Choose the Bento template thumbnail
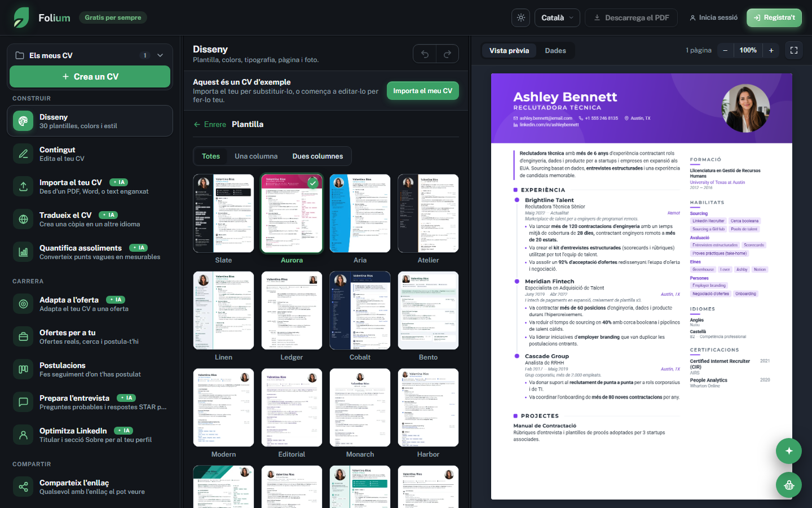812x508 pixels. tap(428, 310)
